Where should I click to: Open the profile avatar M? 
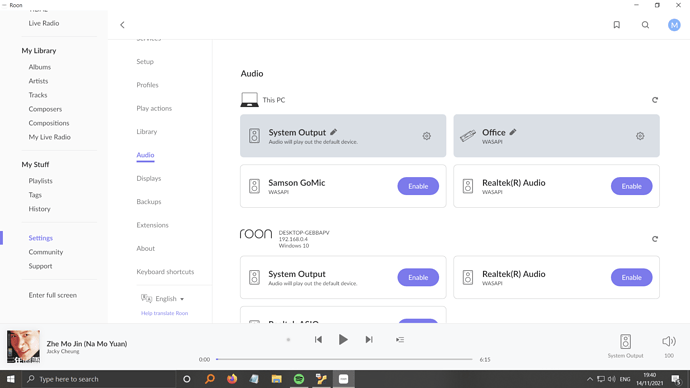click(x=674, y=25)
